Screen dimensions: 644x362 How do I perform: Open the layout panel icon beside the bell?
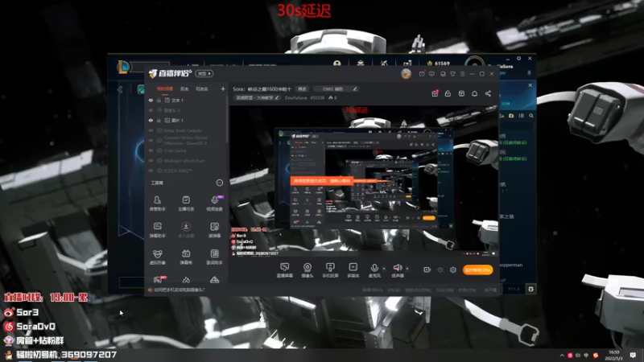click(461, 93)
